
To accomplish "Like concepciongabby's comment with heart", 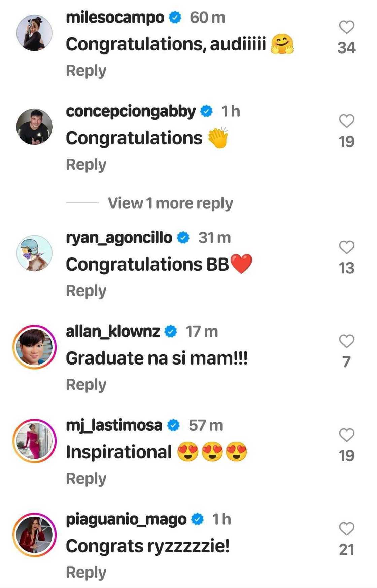I will pyautogui.click(x=346, y=121).
